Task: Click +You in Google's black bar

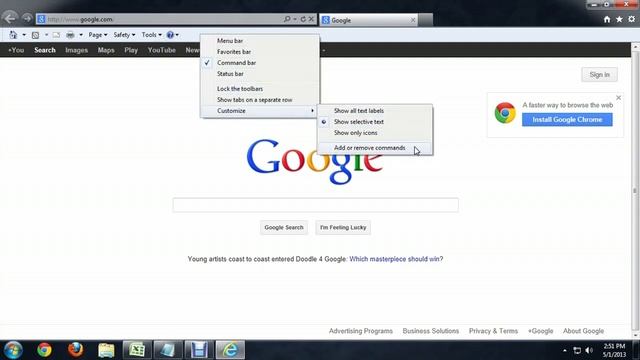Action: (x=16, y=50)
